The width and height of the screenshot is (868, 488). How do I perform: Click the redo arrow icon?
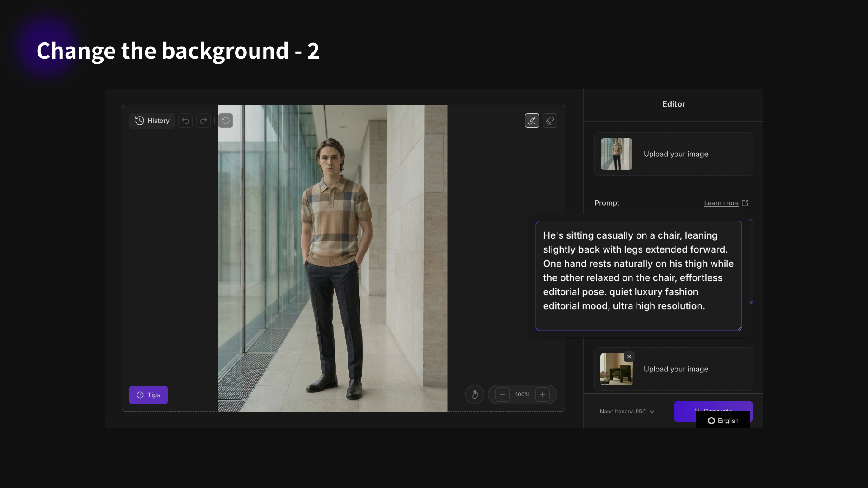(x=203, y=121)
